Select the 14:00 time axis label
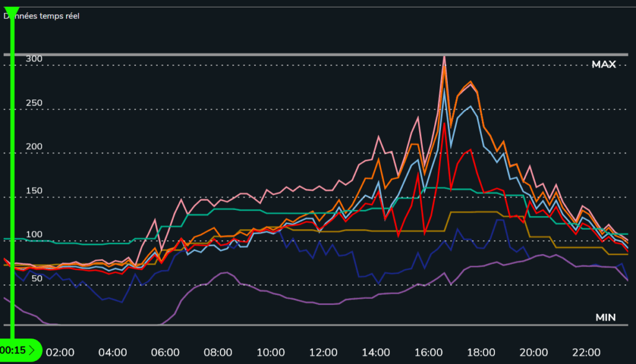This screenshot has width=636, height=364. (x=376, y=352)
